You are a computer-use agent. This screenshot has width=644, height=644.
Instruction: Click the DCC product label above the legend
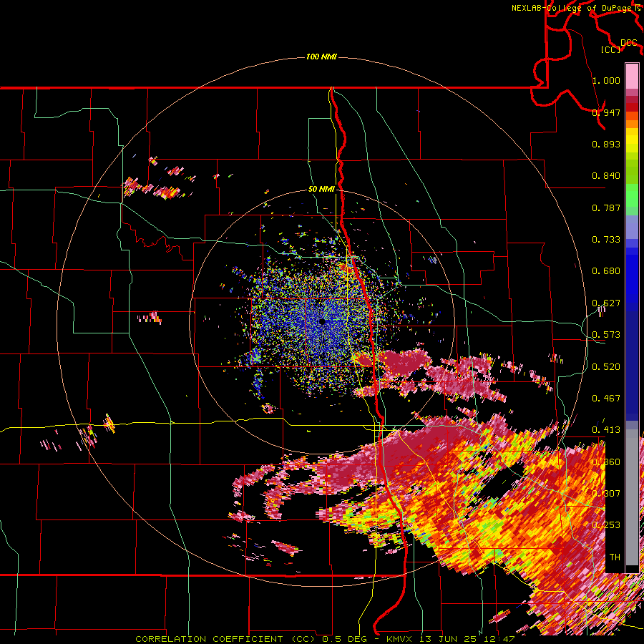628,43
